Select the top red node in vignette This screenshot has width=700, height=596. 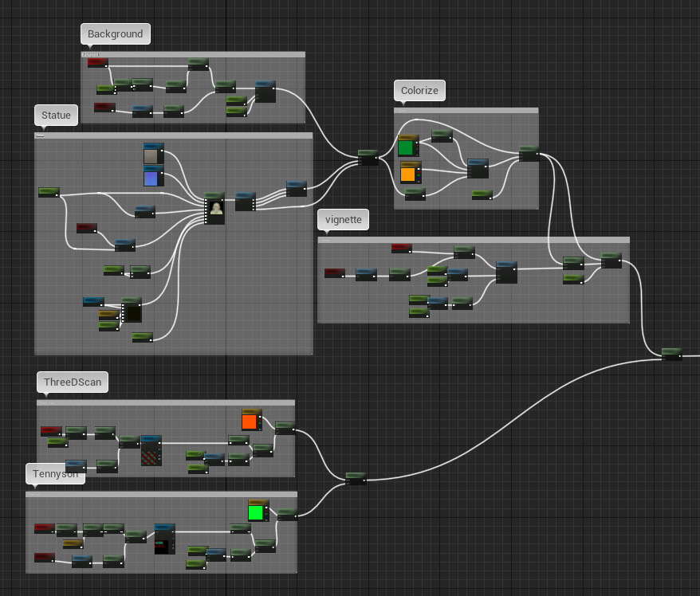(401, 248)
